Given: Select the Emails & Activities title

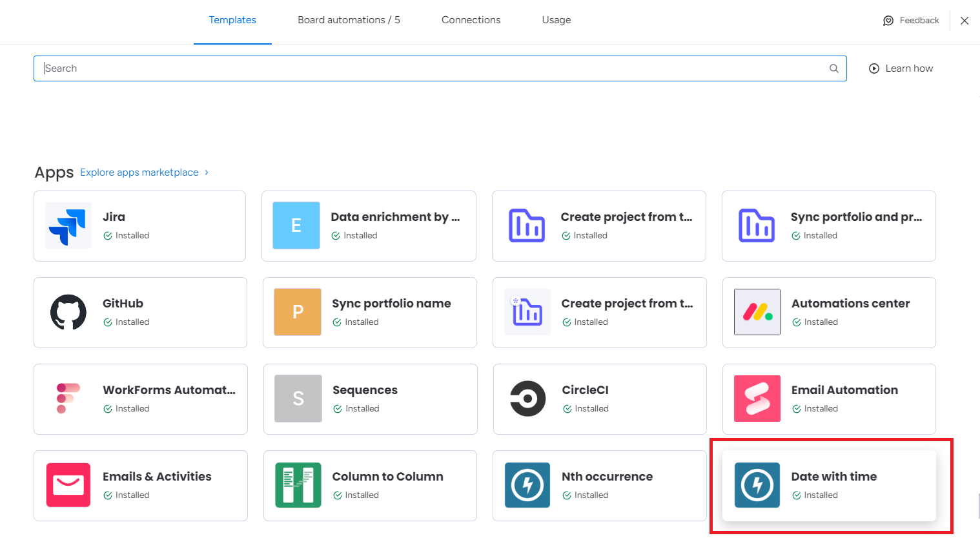Looking at the screenshot, I should pyautogui.click(x=157, y=477).
